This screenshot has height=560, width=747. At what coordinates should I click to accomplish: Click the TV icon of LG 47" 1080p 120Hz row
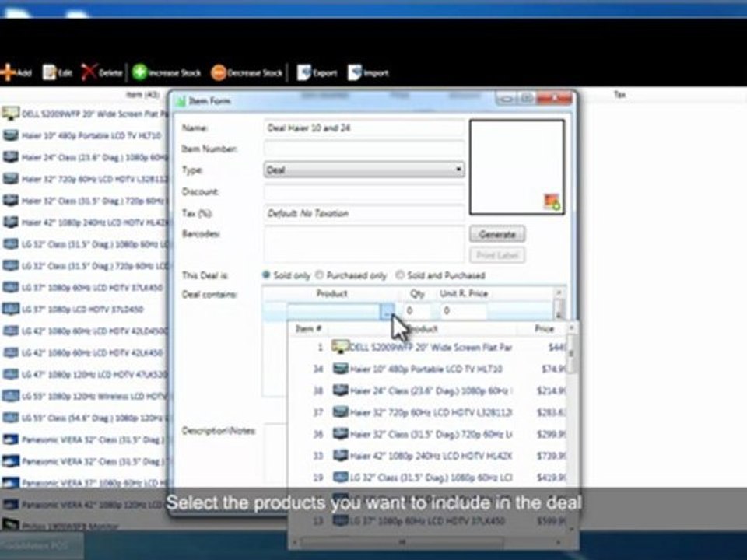coord(10,374)
